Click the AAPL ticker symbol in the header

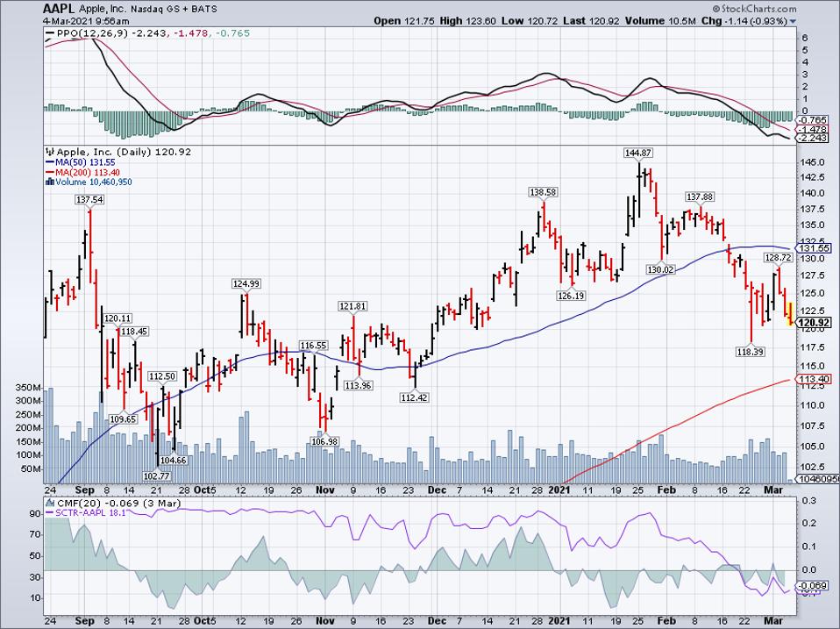coord(59,9)
